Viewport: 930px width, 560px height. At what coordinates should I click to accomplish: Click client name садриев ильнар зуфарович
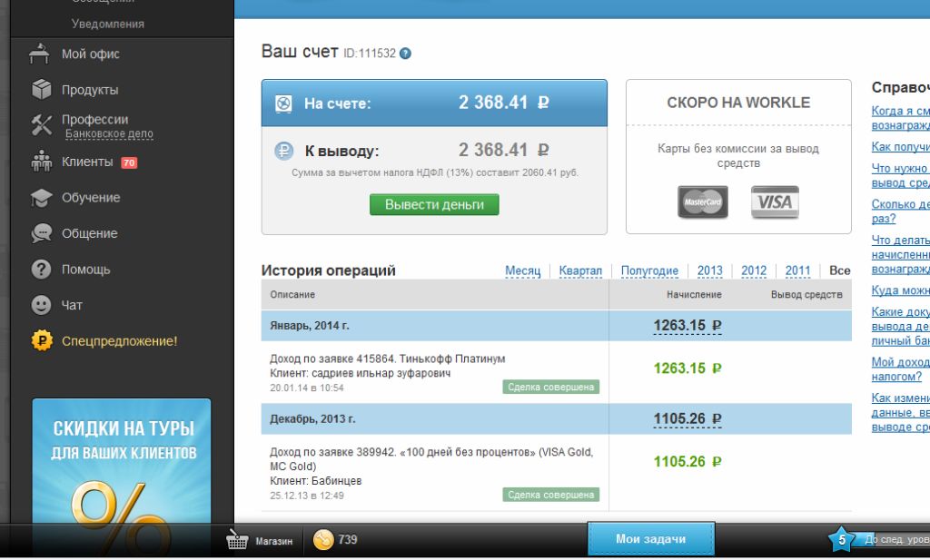point(381,373)
